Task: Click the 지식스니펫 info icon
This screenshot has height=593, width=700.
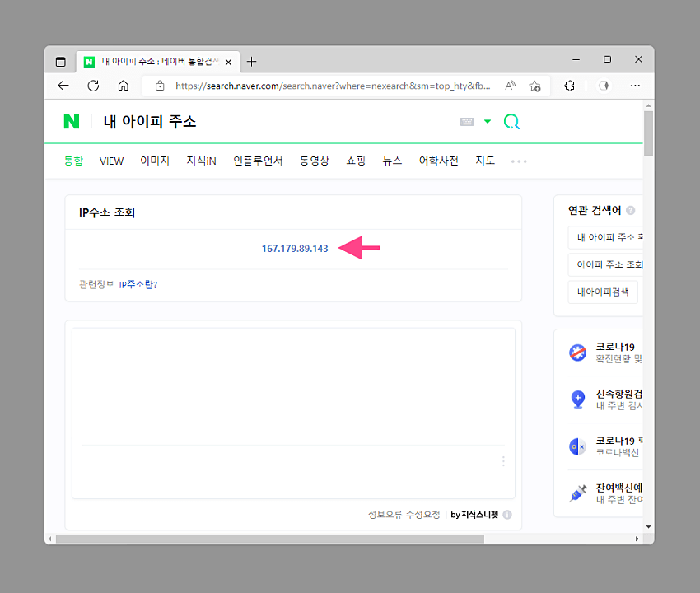Action: [x=509, y=513]
